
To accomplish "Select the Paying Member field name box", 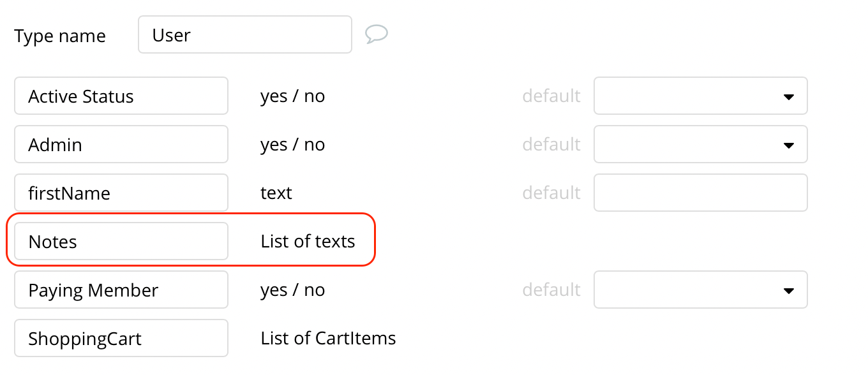I will (121, 290).
